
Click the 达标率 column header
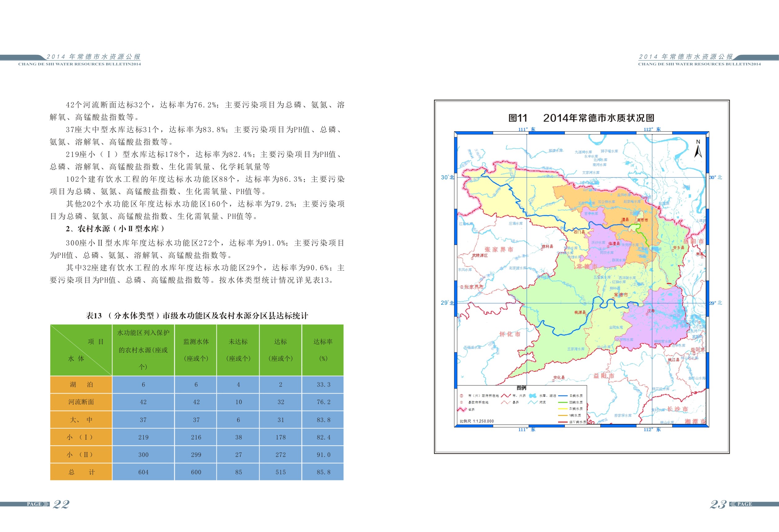[x=323, y=350]
